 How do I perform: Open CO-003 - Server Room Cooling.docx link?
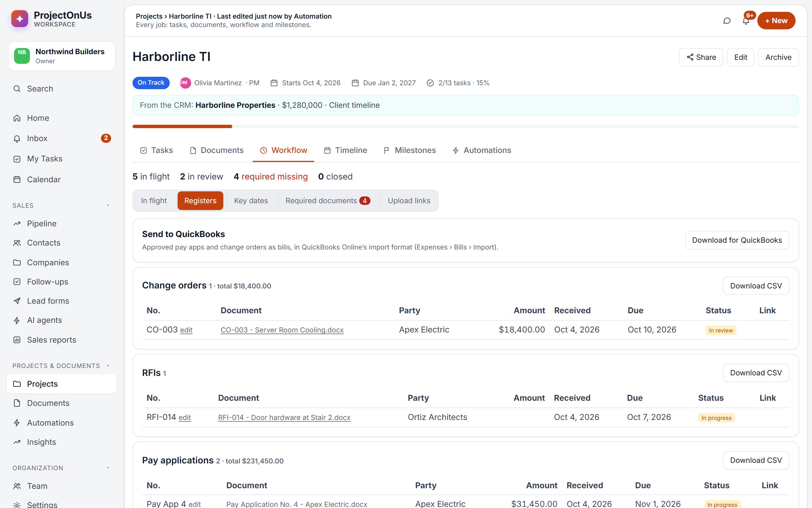point(282,330)
